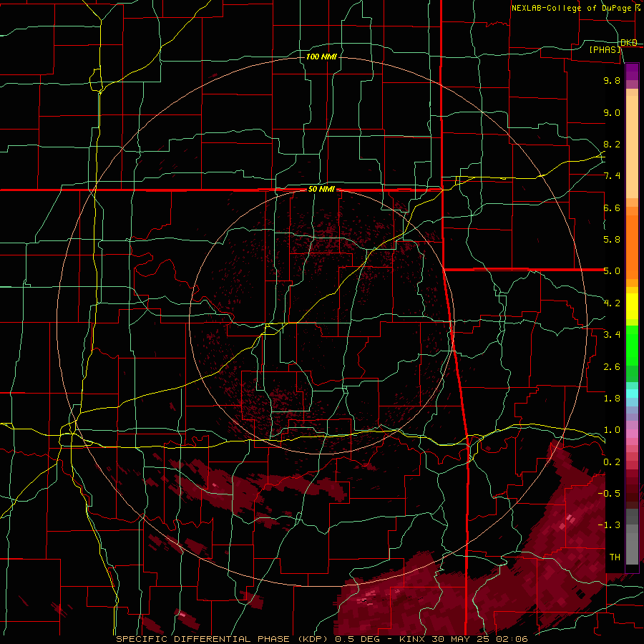
Task: Click the peach band of the color bar
Action: pyautogui.click(x=632, y=147)
